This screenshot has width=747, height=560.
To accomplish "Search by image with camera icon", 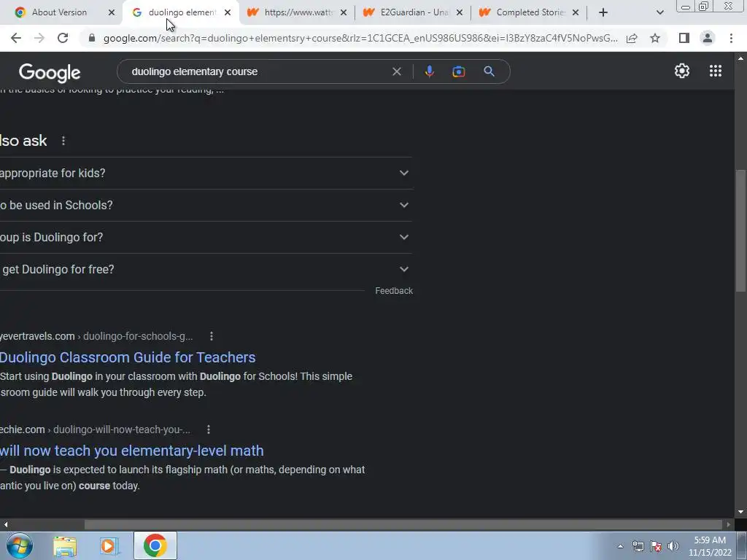I will [459, 71].
